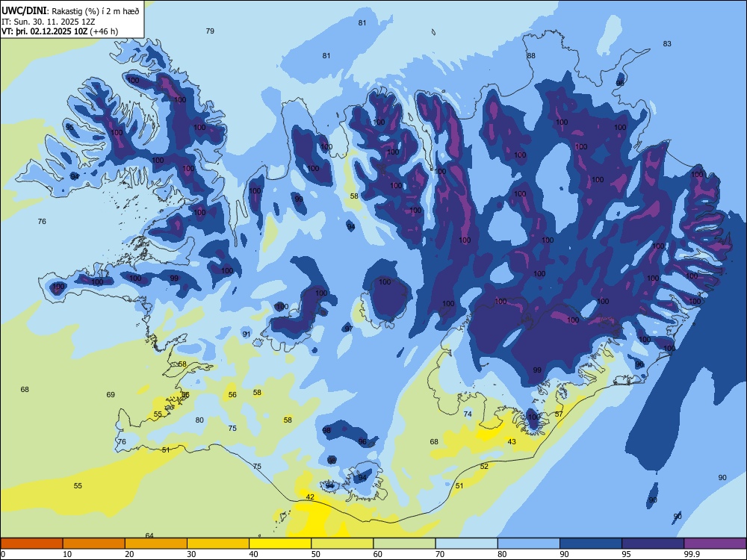Click the 80–90 medium blue legend swatch

coord(529,544)
